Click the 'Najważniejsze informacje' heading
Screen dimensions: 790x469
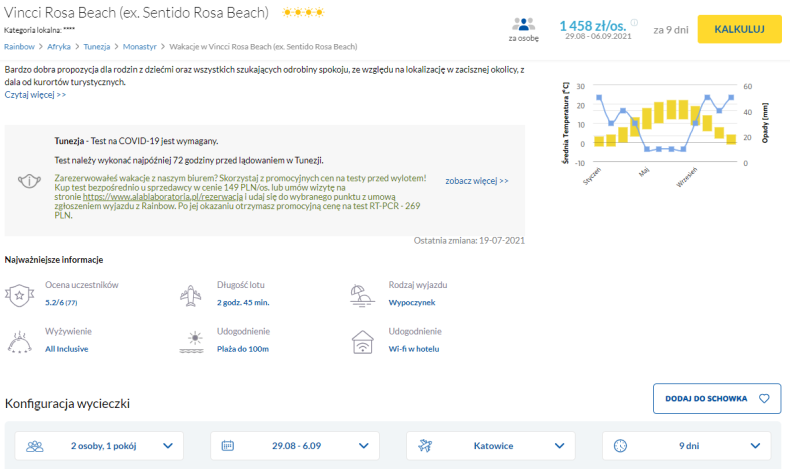point(54,259)
